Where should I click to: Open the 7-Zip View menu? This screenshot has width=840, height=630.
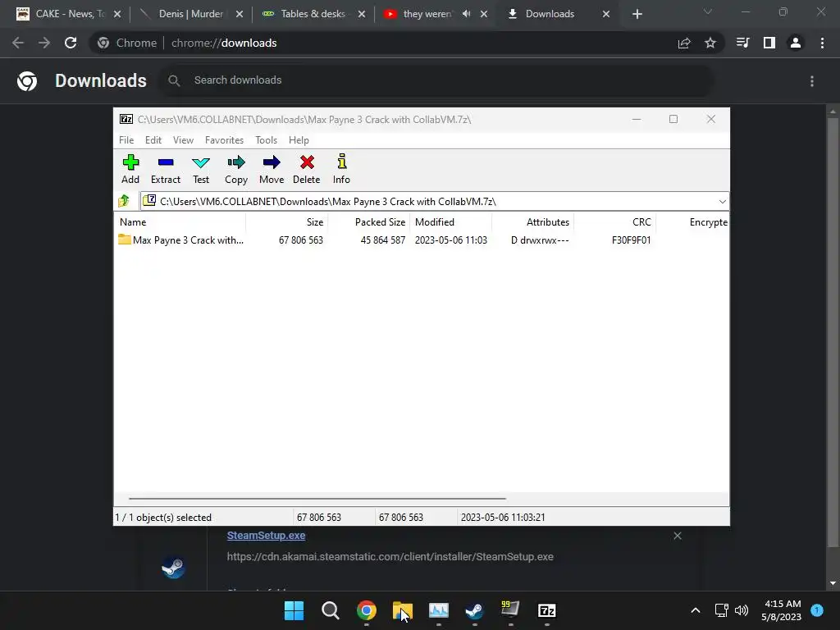point(183,139)
